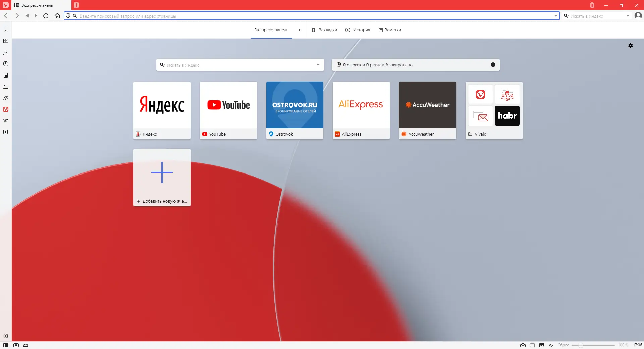
Task: Click the rewind history button
Action: [x=27, y=16]
